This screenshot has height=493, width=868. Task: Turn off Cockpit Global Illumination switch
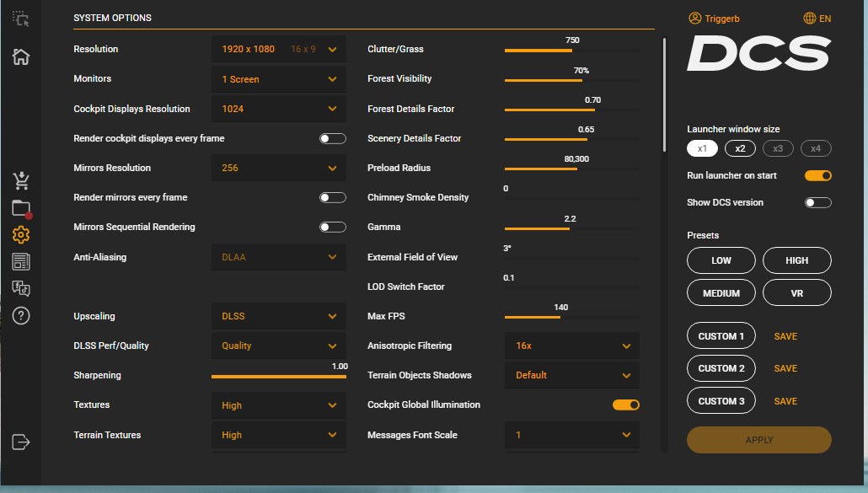[x=626, y=405]
